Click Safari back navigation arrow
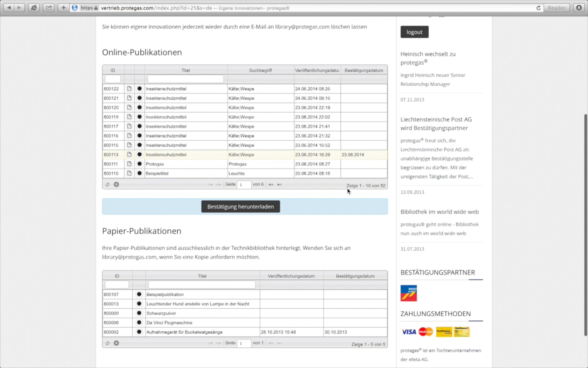This screenshot has width=588, height=368. pos(9,8)
